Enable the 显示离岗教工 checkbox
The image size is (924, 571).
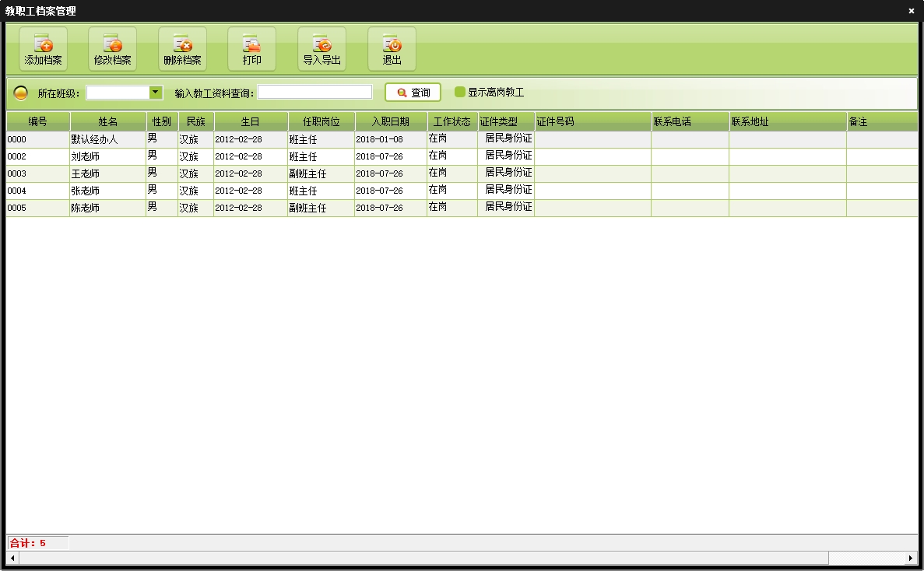coord(460,92)
